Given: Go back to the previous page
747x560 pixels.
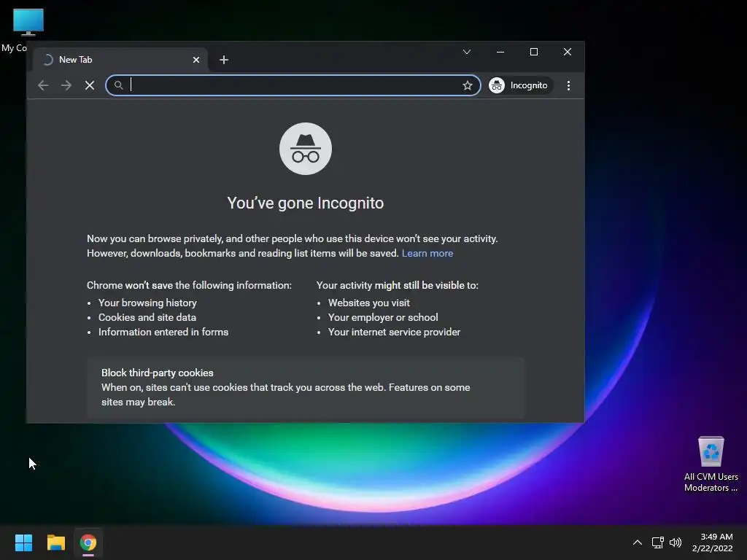Looking at the screenshot, I should pos(43,85).
